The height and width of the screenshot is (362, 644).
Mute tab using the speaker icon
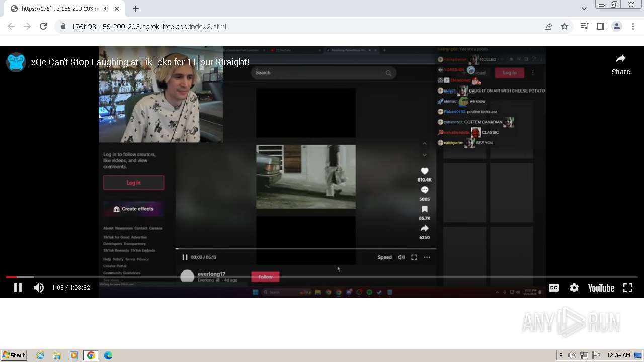(106, 9)
